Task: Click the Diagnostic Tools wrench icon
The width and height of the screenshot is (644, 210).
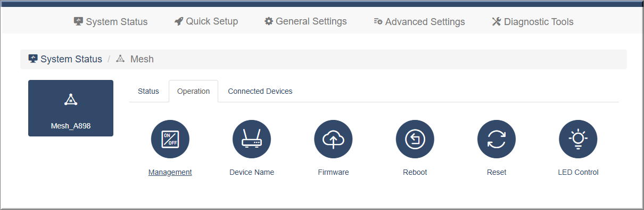Action: pyautogui.click(x=497, y=22)
